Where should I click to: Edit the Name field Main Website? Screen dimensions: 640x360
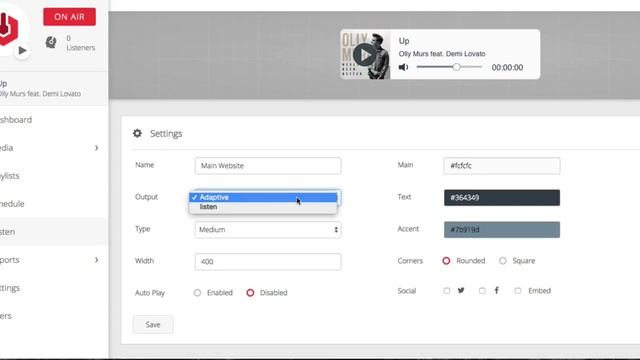(268, 166)
